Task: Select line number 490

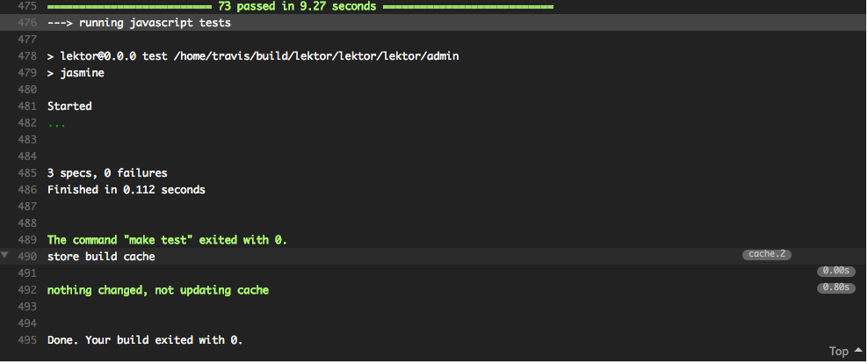Action: (x=26, y=257)
